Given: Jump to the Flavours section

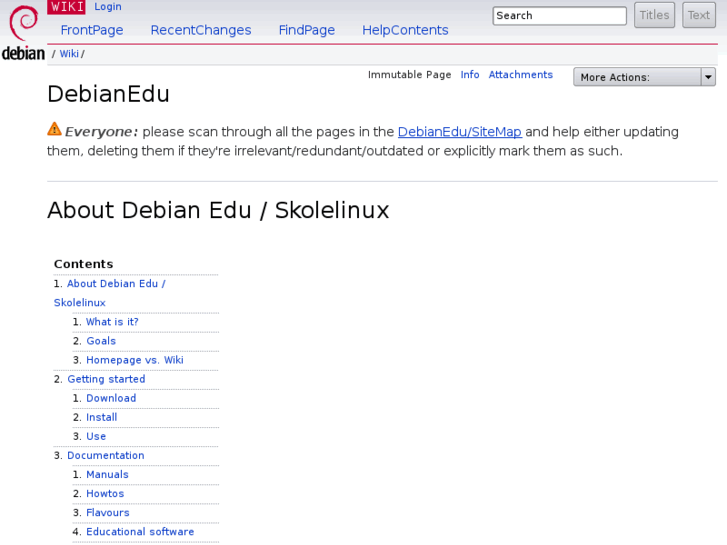Looking at the screenshot, I should 108,513.
